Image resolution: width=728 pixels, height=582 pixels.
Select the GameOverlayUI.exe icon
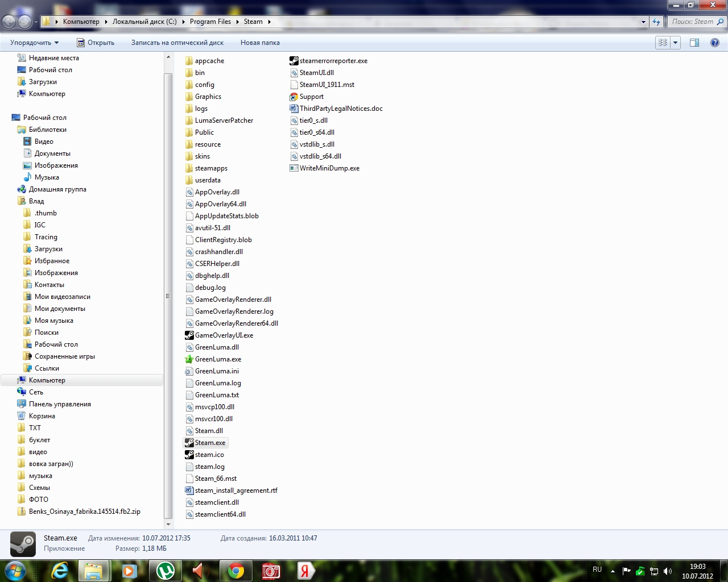(189, 335)
